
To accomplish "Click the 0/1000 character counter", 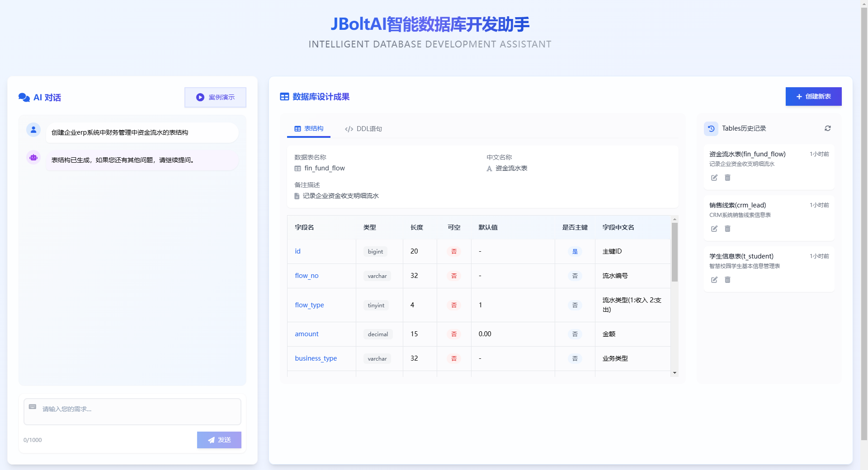I will point(33,440).
